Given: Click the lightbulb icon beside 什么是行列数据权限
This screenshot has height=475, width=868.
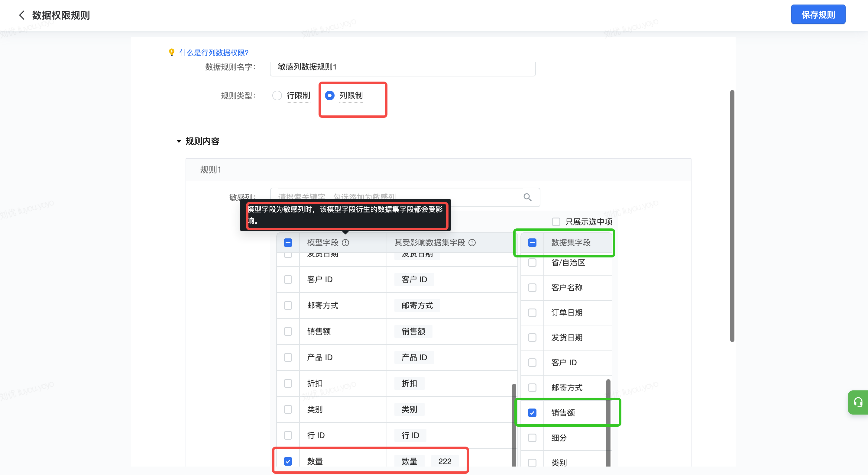Looking at the screenshot, I should 171,52.
